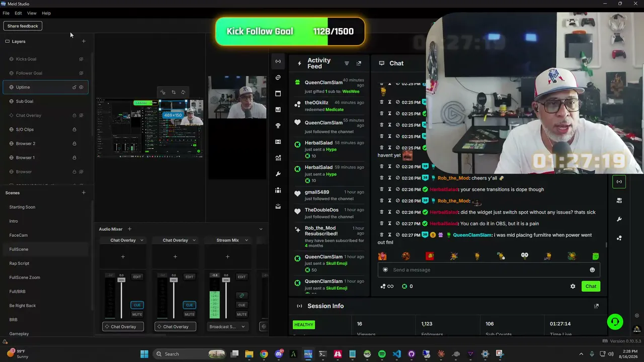
Task: Adjust the second Chat Overlay volume fader
Action: tap(174, 279)
